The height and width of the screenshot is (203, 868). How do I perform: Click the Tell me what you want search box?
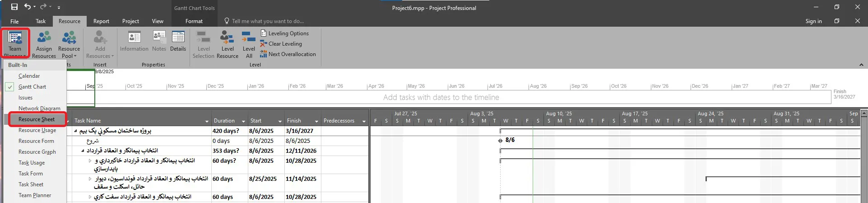[x=268, y=21]
